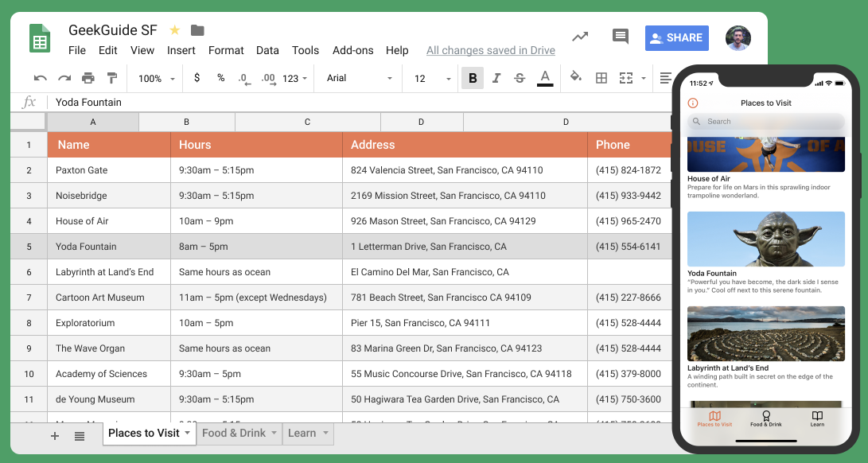Click the blue SHARE button

point(676,37)
